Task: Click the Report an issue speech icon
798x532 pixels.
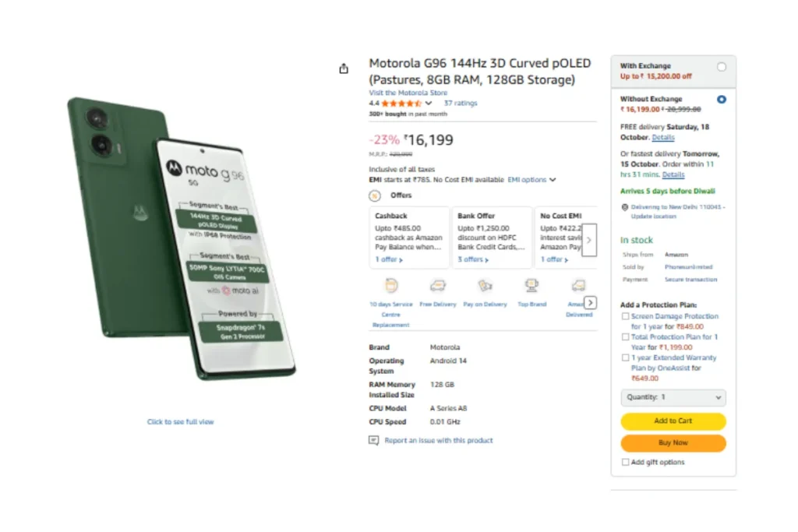Action: pyautogui.click(x=374, y=441)
